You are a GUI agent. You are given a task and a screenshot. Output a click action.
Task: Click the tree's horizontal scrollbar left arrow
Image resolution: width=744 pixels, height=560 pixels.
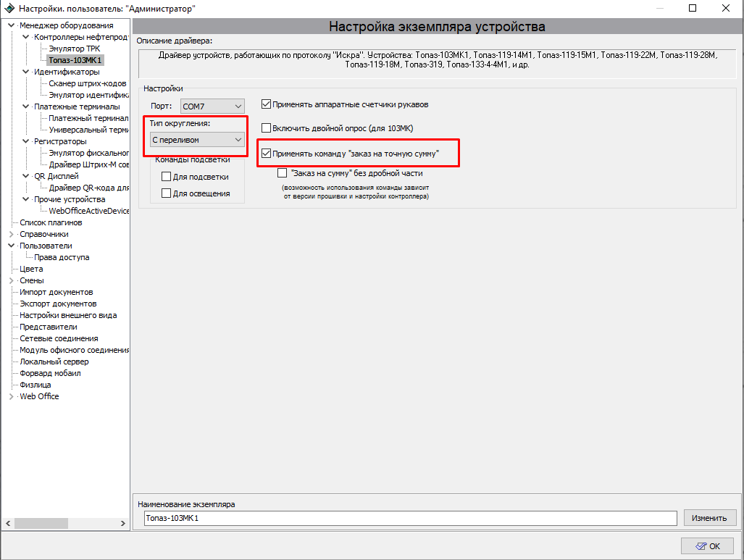click(8, 523)
